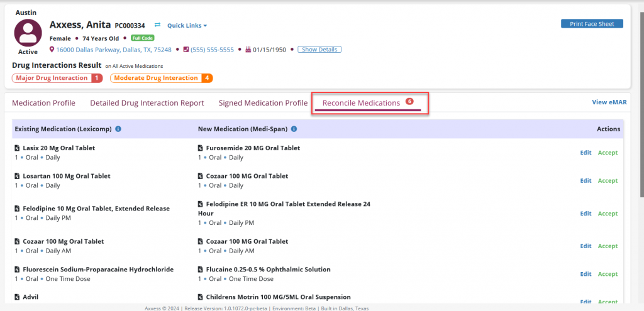Click the Rx icon beside Furosemide 20 MG
Image resolution: width=644 pixels, height=311 pixels.
pos(201,148)
